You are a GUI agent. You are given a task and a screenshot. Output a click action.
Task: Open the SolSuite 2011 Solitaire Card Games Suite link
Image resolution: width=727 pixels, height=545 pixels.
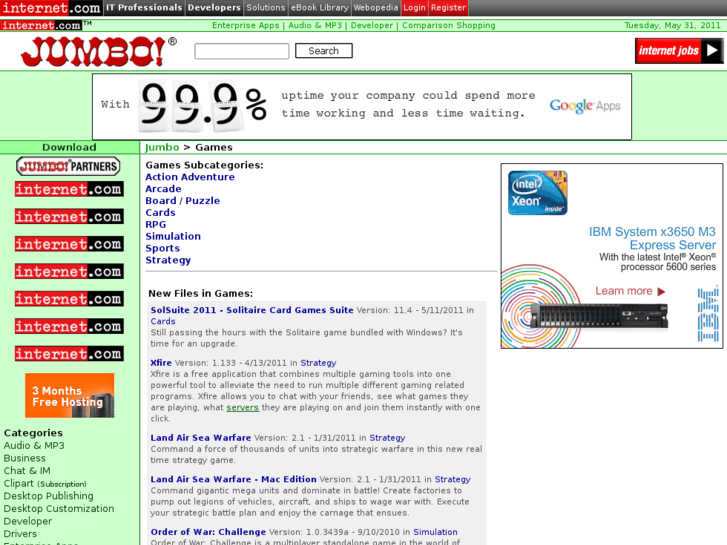point(252,310)
